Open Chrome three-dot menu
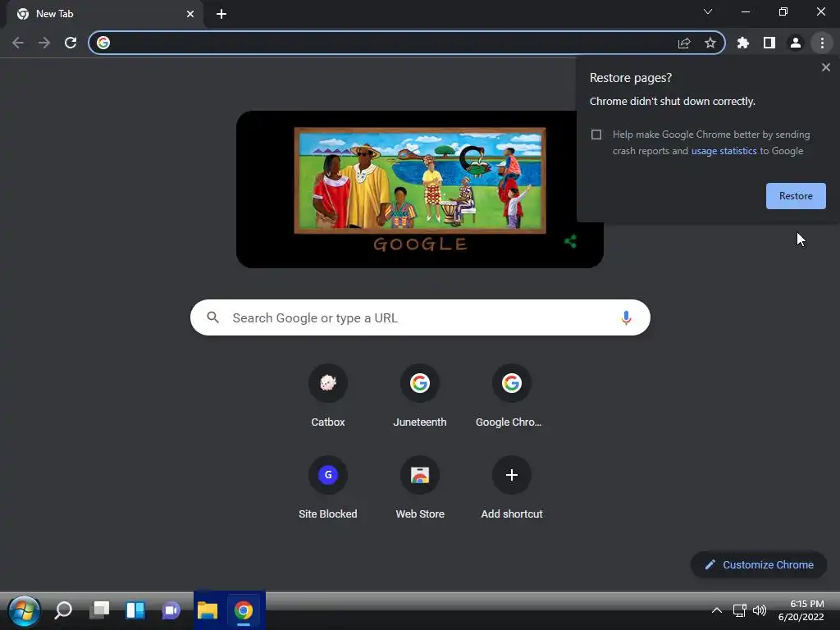The width and height of the screenshot is (840, 630). (x=822, y=43)
